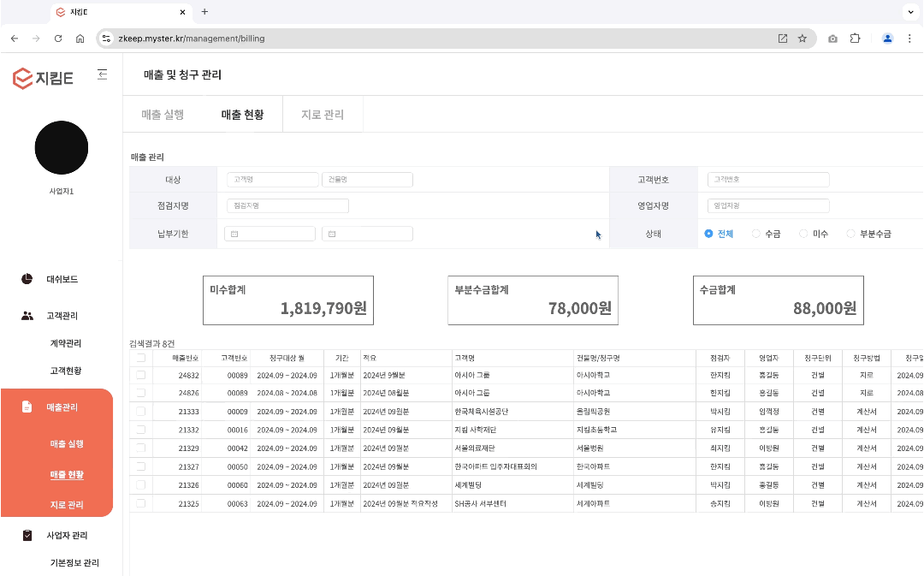Expand the Chrome tab search dropdown
Screen dimensions: 924x576
[x=909, y=12]
